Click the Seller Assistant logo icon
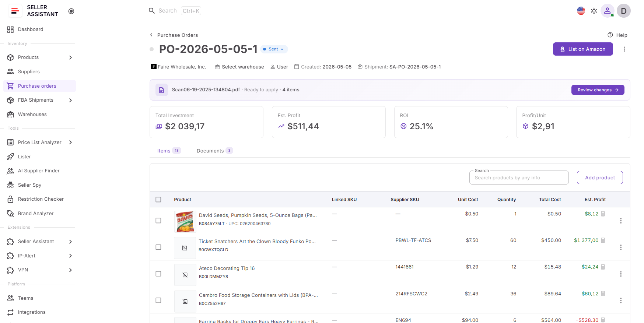 point(15,11)
